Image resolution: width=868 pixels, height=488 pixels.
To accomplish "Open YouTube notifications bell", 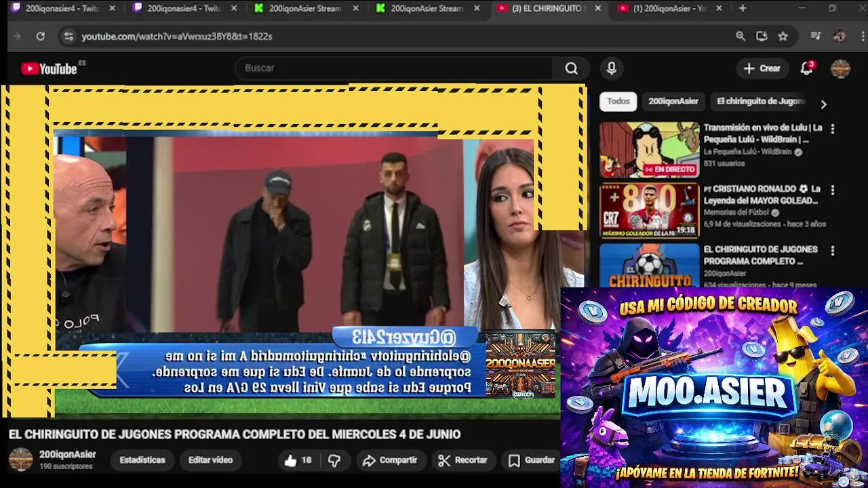I will click(x=807, y=68).
